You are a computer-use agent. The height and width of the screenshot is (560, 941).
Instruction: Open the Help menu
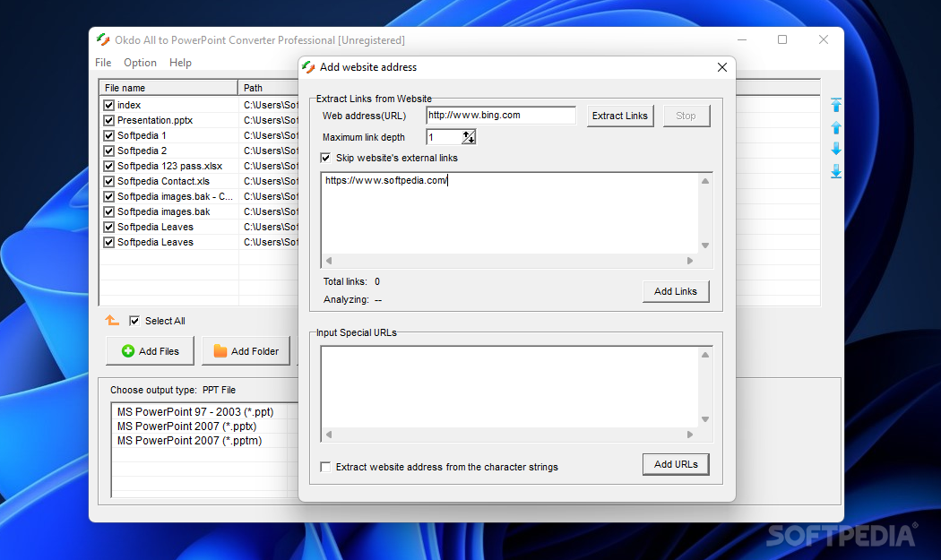coord(180,63)
